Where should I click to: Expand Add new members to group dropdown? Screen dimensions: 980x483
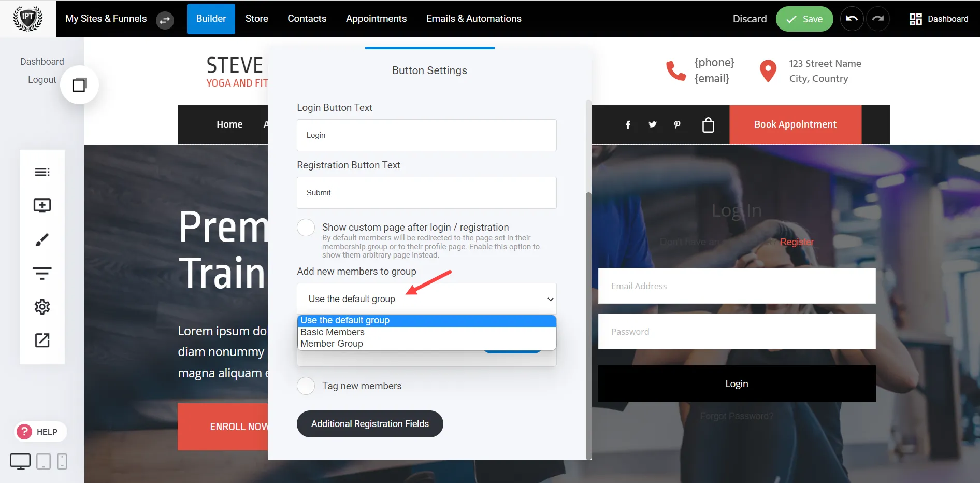[426, 299]
